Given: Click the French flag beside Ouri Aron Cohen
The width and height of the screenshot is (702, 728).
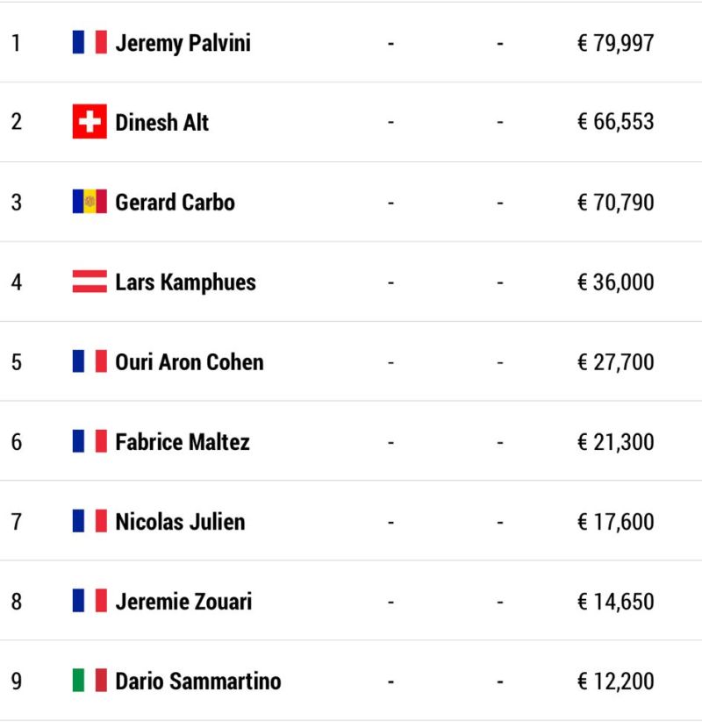Looking at the screenshot, I should coord(90,361).
